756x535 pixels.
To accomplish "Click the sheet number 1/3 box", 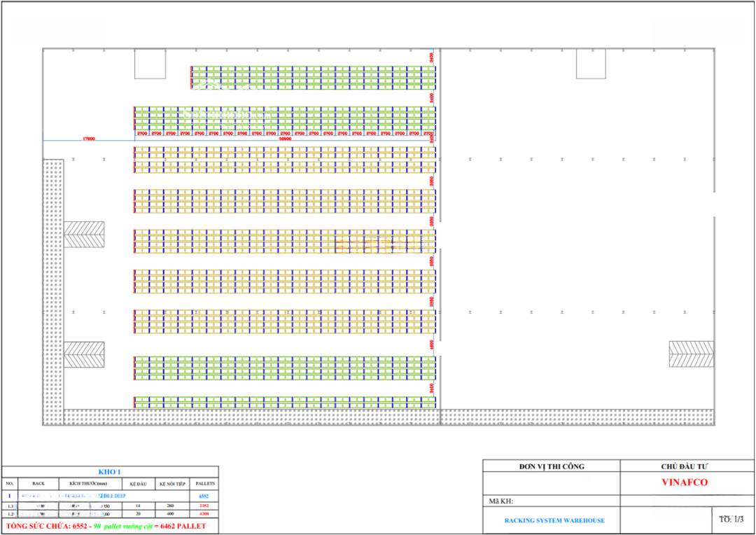I will click(x=731, y=519).
